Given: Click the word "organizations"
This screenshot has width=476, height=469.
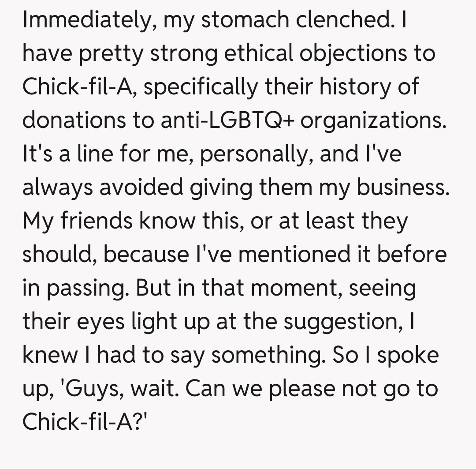Looking at the screenshot, I should (x=373, y=120).
